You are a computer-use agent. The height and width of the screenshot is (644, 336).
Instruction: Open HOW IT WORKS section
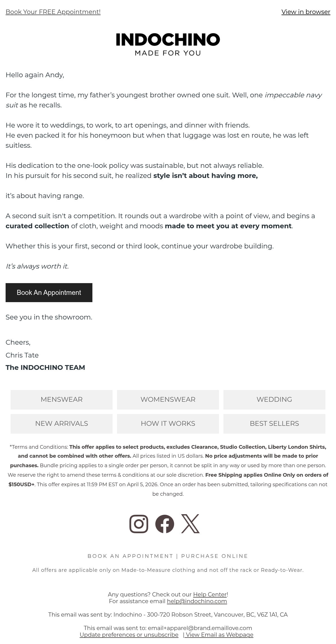pos(168,424)
